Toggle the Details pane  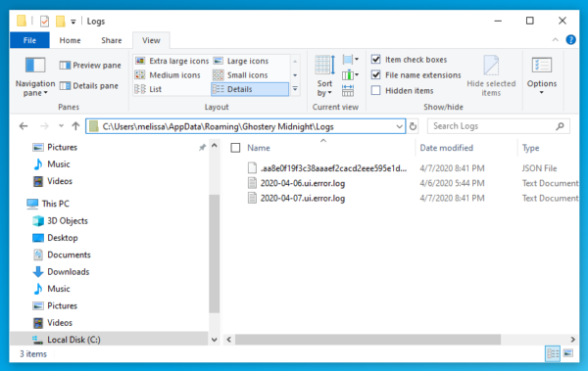[89, 86]
